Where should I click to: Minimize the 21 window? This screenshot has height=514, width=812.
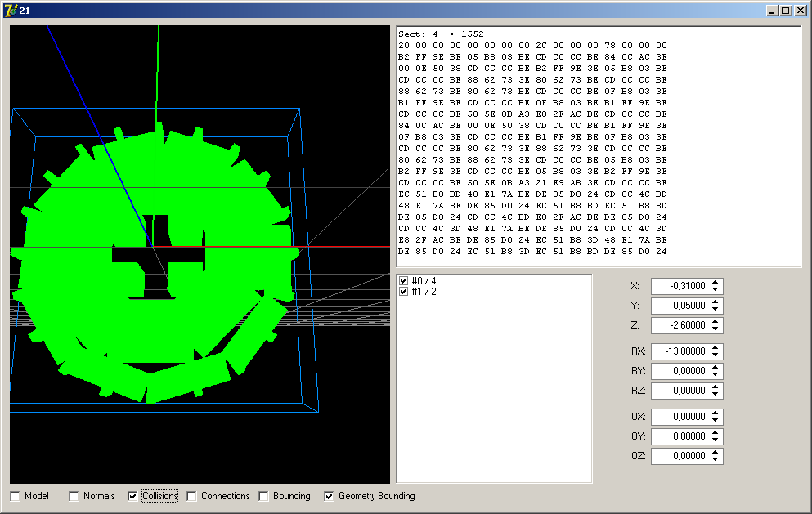click(x=772, y=11)
